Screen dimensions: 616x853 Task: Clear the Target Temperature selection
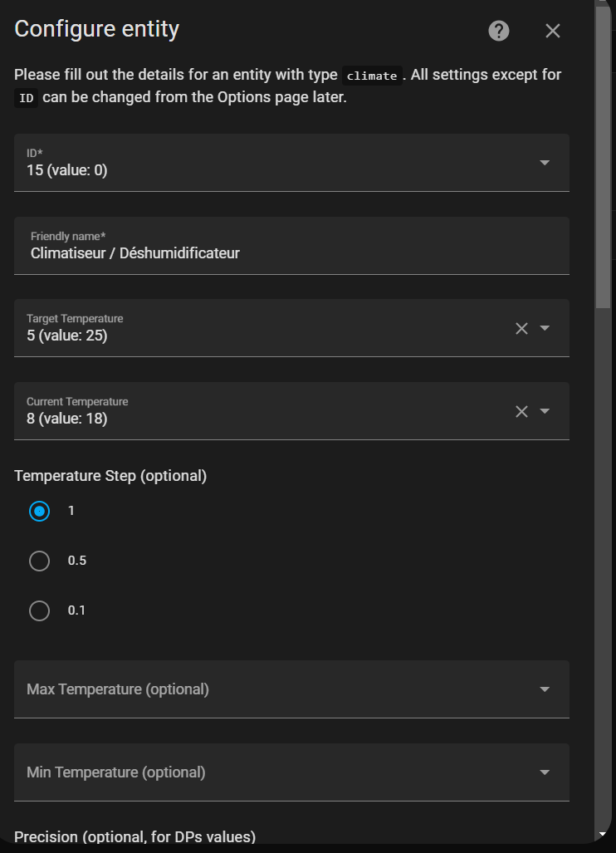pos(521,328)
